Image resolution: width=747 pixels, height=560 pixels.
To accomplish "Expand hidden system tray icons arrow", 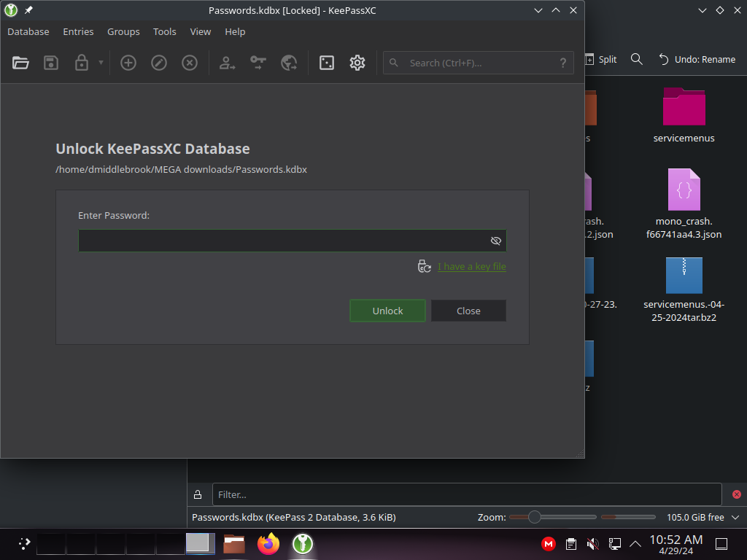I will [x=635, y=544].
